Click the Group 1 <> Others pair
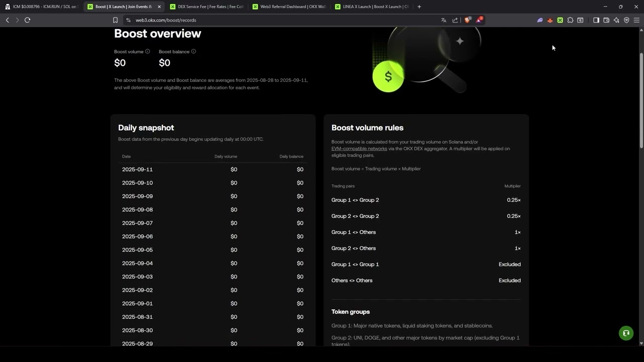Viewport: 644px width, 362px height. (x=354, y=232)
